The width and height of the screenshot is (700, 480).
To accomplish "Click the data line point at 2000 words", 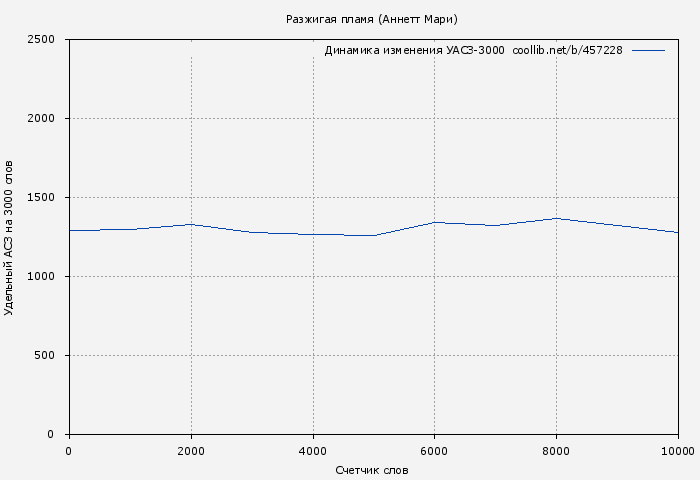I will pyautogui.click(x=191, y=224).
